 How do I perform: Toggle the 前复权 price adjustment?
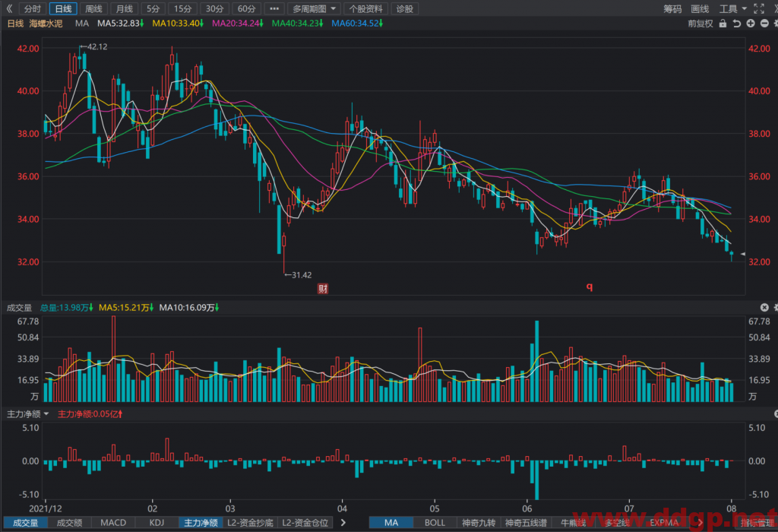(700, 24)
